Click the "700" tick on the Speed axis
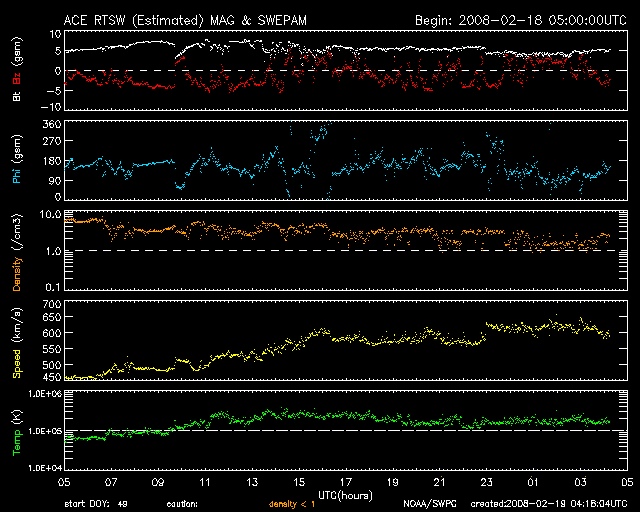 52,304
